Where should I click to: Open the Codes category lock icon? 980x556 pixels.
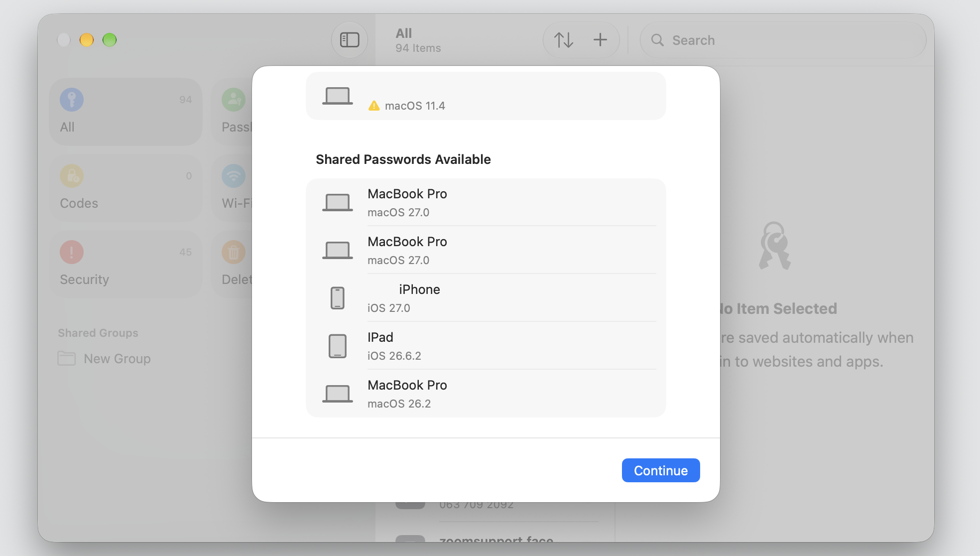(x=72, y=176)
